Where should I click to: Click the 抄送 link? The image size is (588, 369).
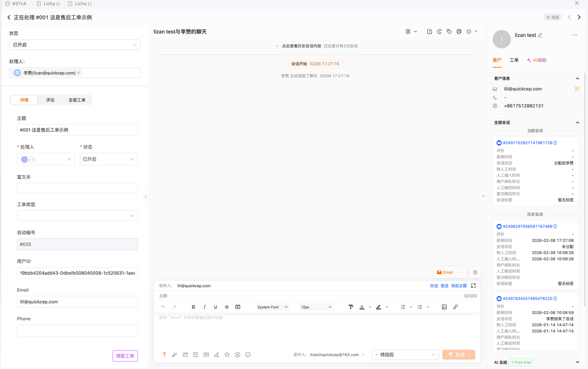(x=434, y=286)
